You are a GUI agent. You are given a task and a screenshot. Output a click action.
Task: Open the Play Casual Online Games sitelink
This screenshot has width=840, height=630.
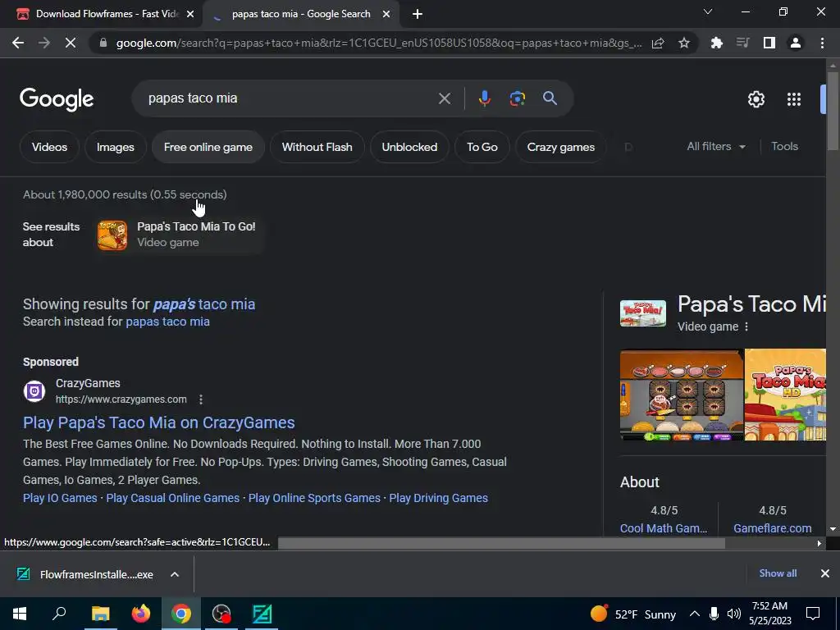click(x=172, y=498)
